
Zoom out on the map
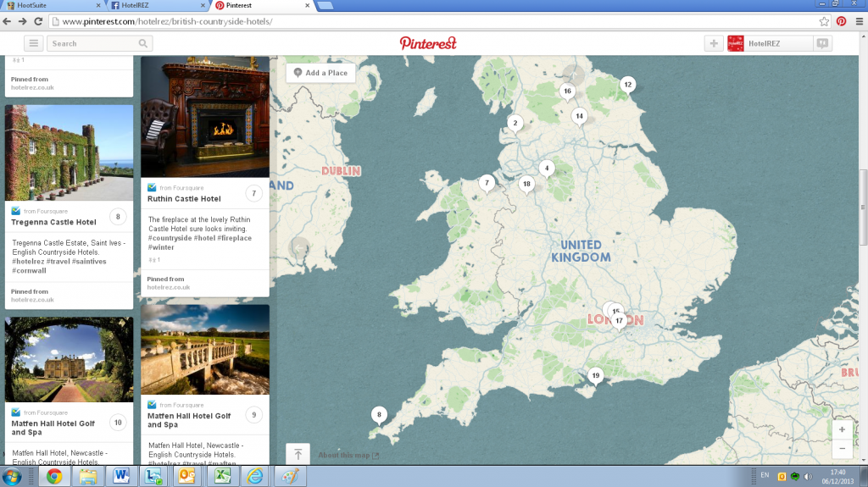[x=842, y=448]
